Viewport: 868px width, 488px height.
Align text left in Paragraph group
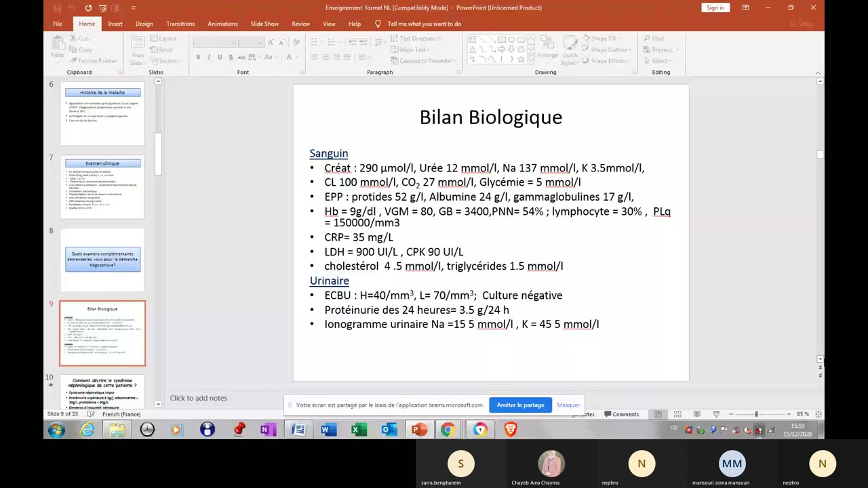(314, 57)
